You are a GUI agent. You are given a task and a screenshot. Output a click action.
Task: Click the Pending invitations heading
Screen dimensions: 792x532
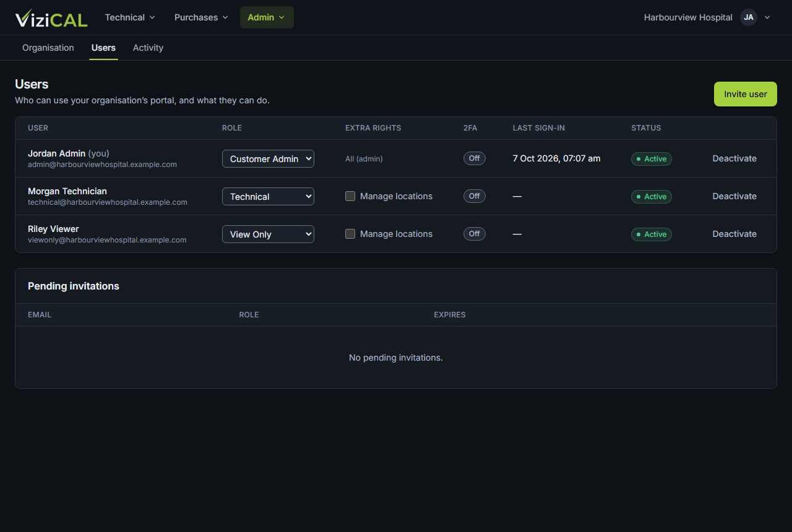click(x=74, y=286)
